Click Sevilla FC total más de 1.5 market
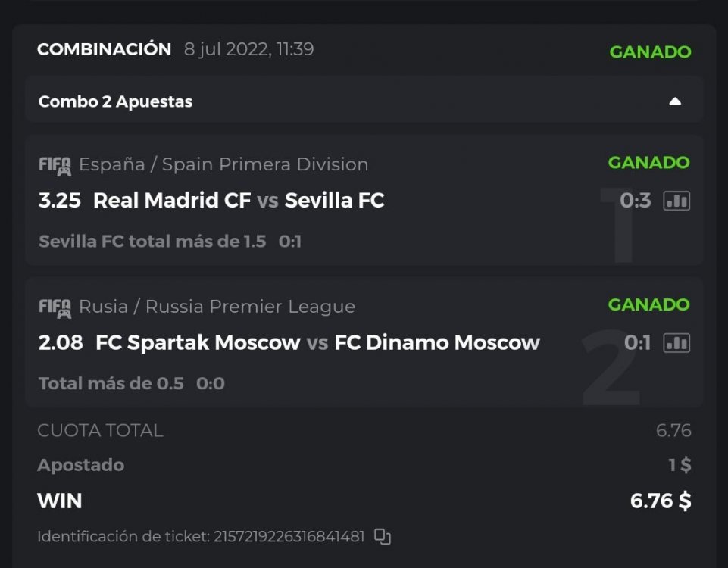 coord(152,242)
